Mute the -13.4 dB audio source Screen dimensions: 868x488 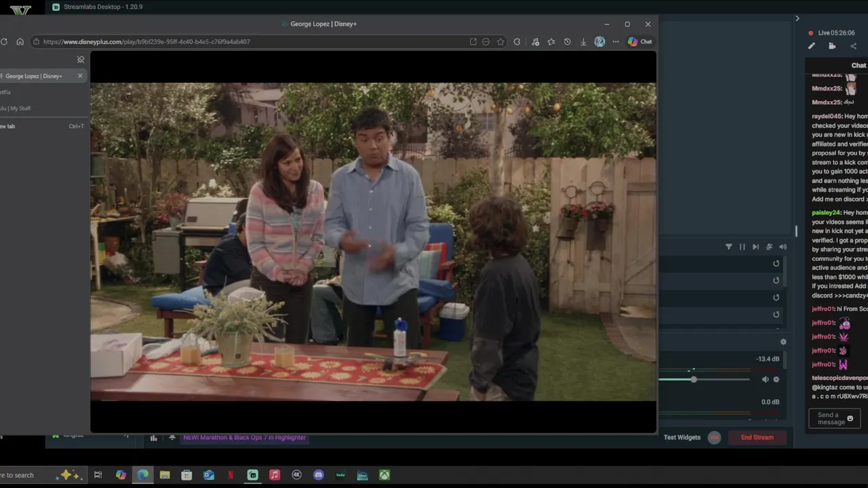coord(766,380)
